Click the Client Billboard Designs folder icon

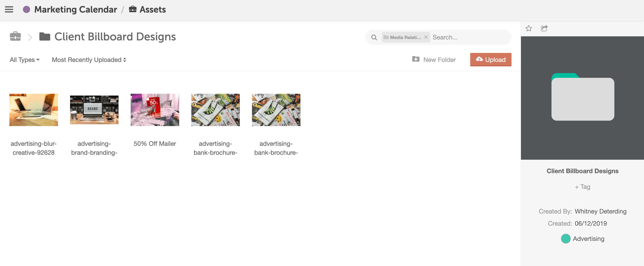45,37
